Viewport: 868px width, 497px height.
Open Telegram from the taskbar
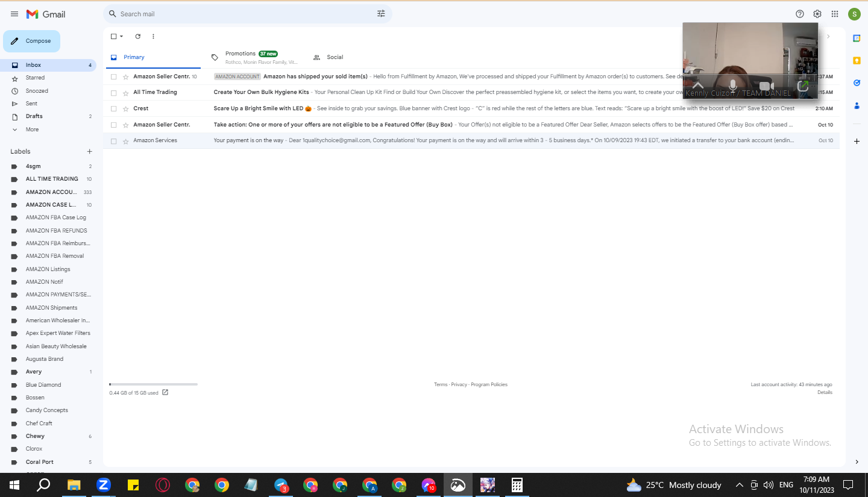[281, 485]
